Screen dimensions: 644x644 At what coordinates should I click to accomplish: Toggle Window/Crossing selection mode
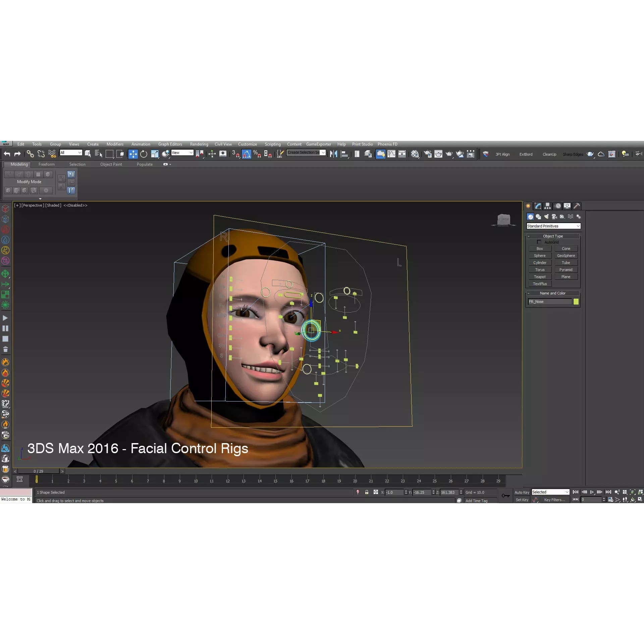click(120, 154)
